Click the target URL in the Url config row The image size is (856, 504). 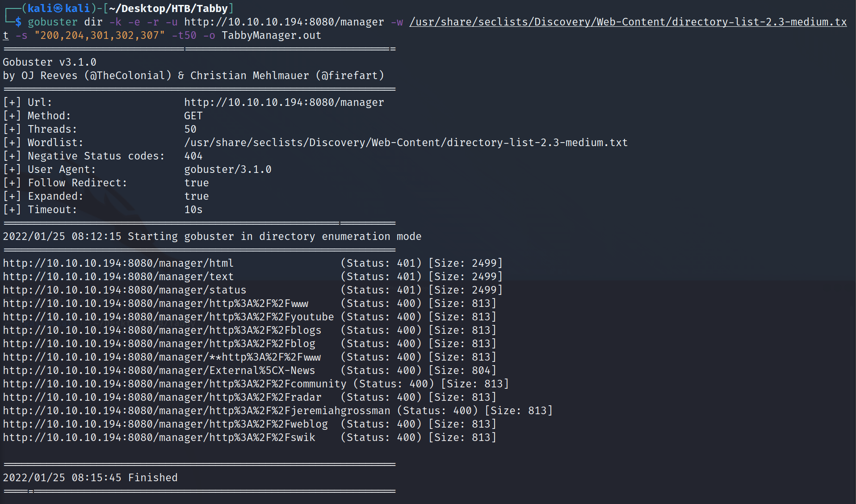[284, 102]
